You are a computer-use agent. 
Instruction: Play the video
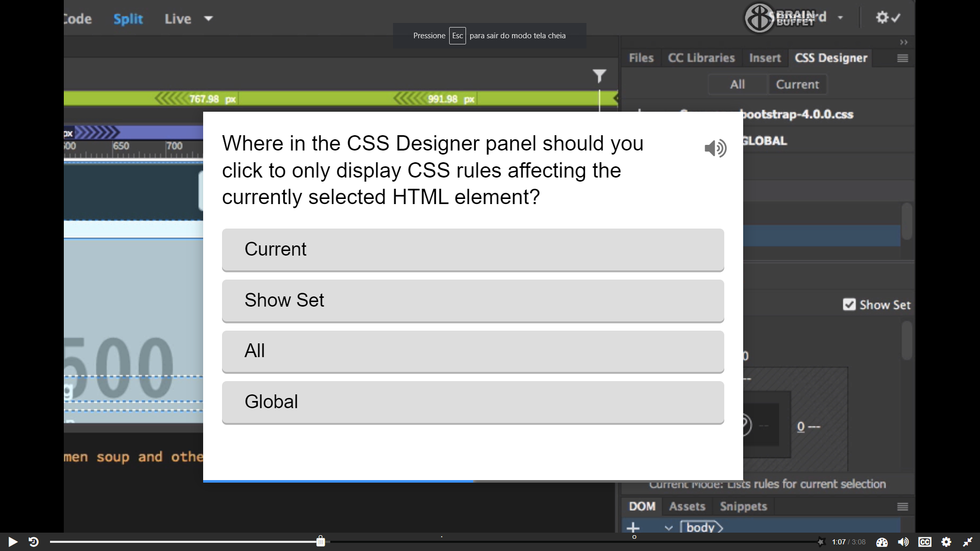point(13,542)
